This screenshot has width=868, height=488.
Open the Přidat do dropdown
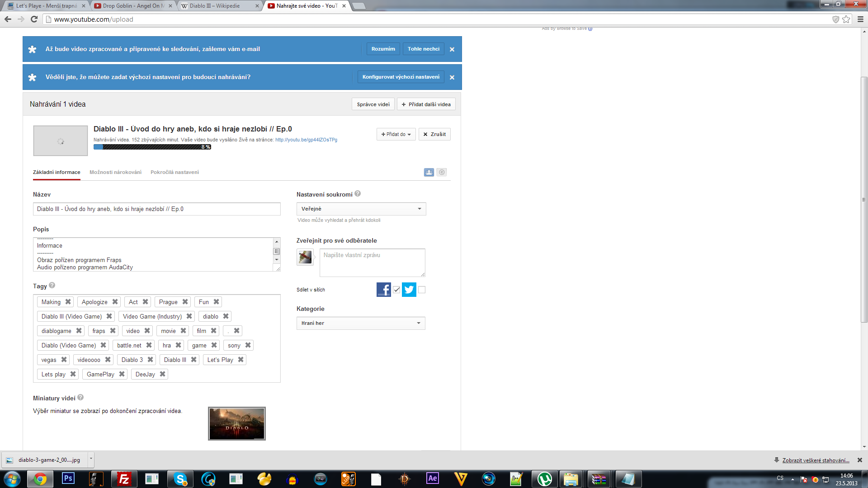[396, 134]
